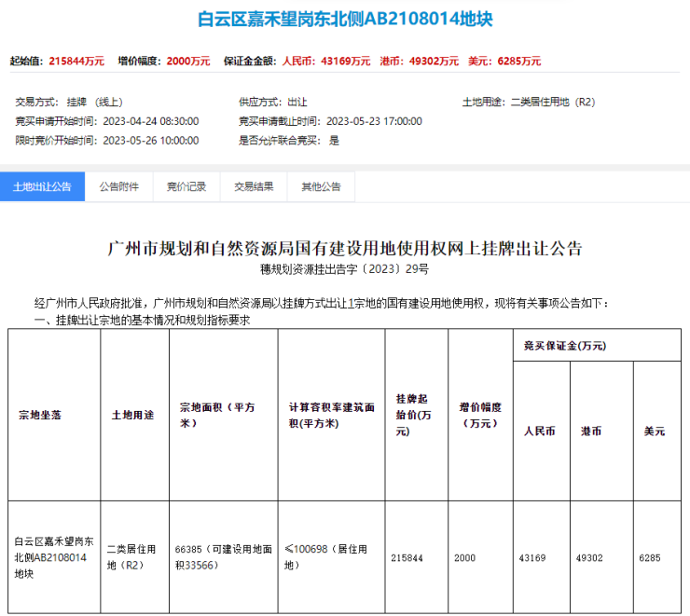
Task: Click the 竞买申请开始时间 date value
Action: point(149,121)
